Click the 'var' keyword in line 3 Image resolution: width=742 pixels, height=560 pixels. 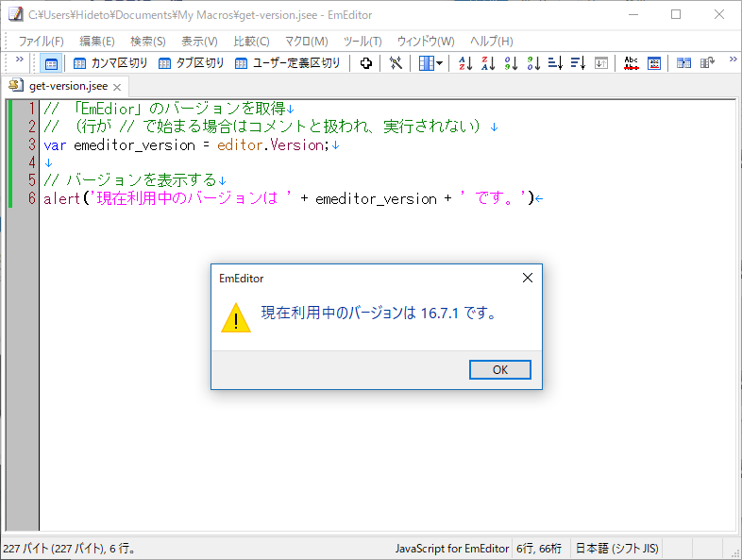55,144
